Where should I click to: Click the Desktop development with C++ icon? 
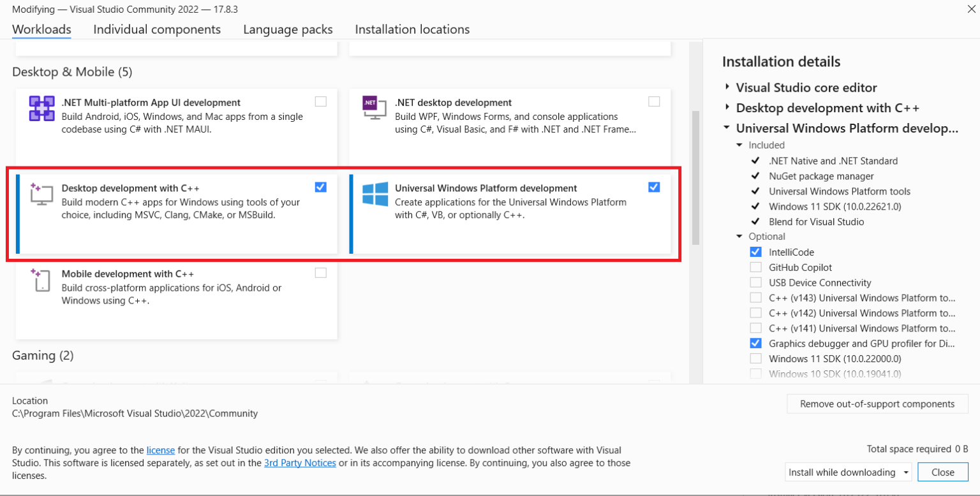click(41, 194)
